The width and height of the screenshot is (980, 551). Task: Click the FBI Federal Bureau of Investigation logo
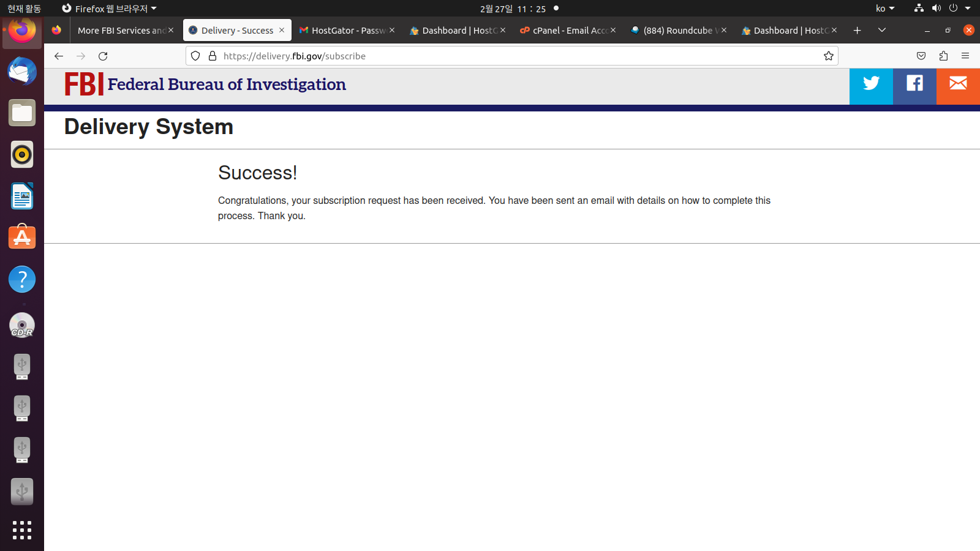pos(205,84)
